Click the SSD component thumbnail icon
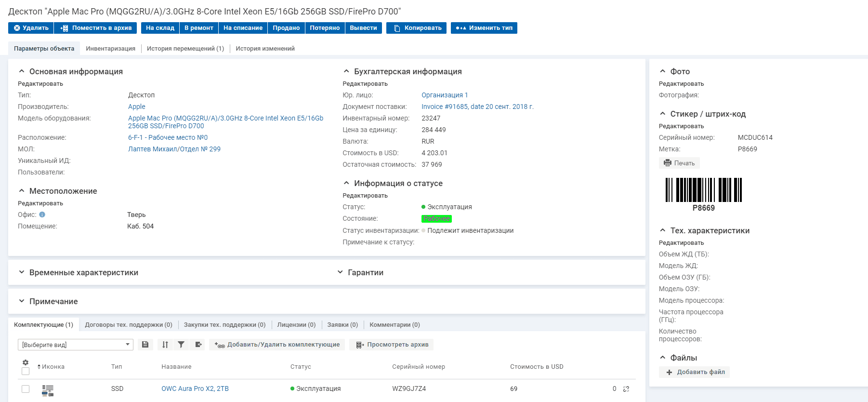The image size is (868, 402). [48, 390]
